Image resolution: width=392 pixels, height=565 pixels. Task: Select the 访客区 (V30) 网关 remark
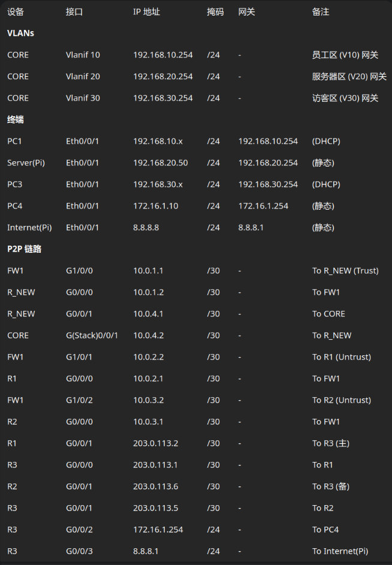[x=345, y=98]
